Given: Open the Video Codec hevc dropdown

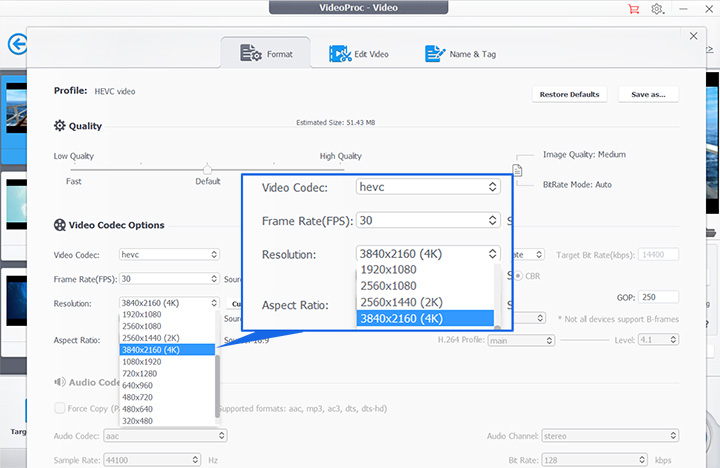Looking at the screenshot, I should click(169, 254).
